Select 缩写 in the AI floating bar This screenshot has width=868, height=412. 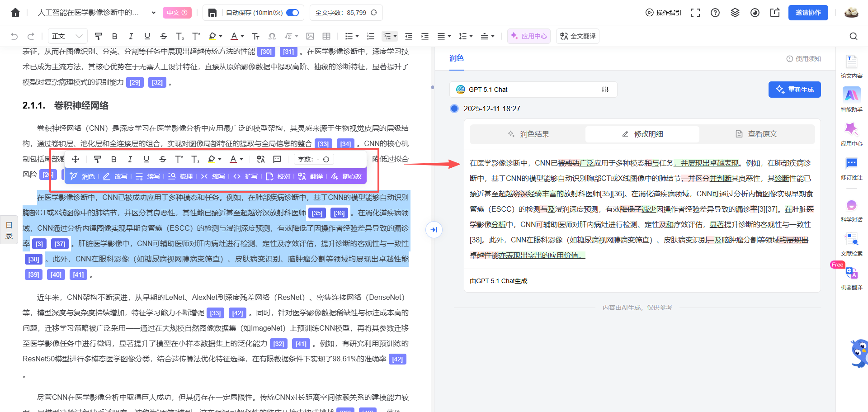point(212,176)
